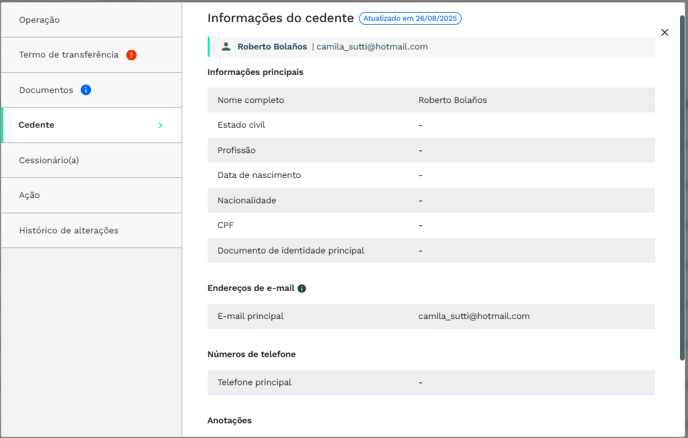688x438 pixels.
Task: Click the person icon beside Roberto Bolaños
Action: click(x=226, y=47)
